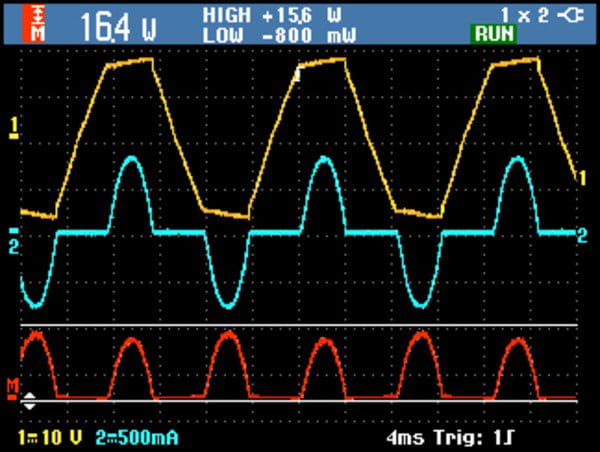Click the LOW -800 mW value
The height and width of the screenshot is (452, 600).
pyautogui.click(x=279, y=36)
